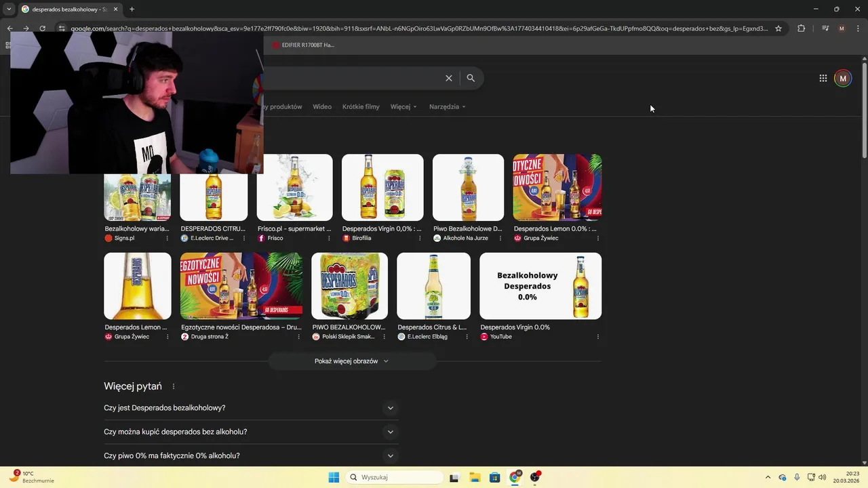Open the Chrome extensions puzzle icon
This screenshot has width=868, height=488.
point(802,28)
